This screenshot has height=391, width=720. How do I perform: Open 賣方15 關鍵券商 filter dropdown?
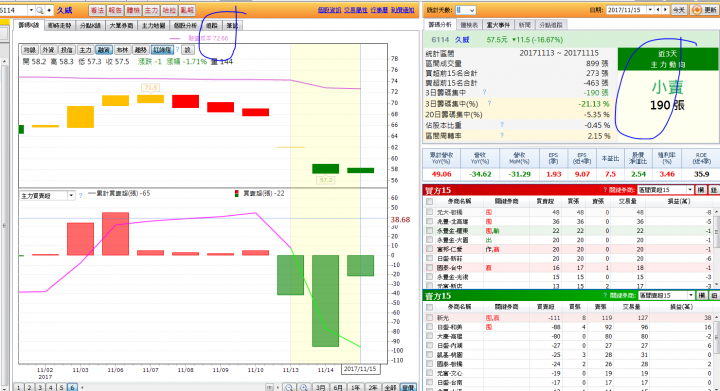[691, 295]
